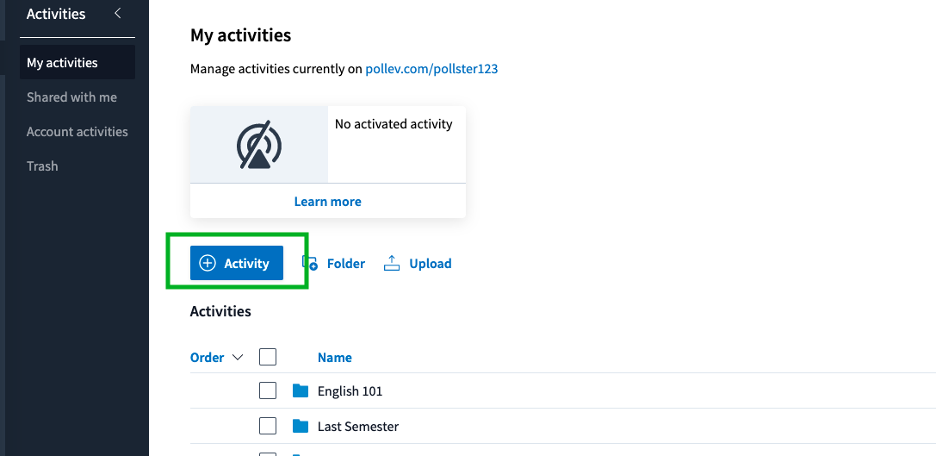This screenshot has height=456, width=936.
Task: Go to Shared with me
Action: pyautogui.click(x=72, y=97)
